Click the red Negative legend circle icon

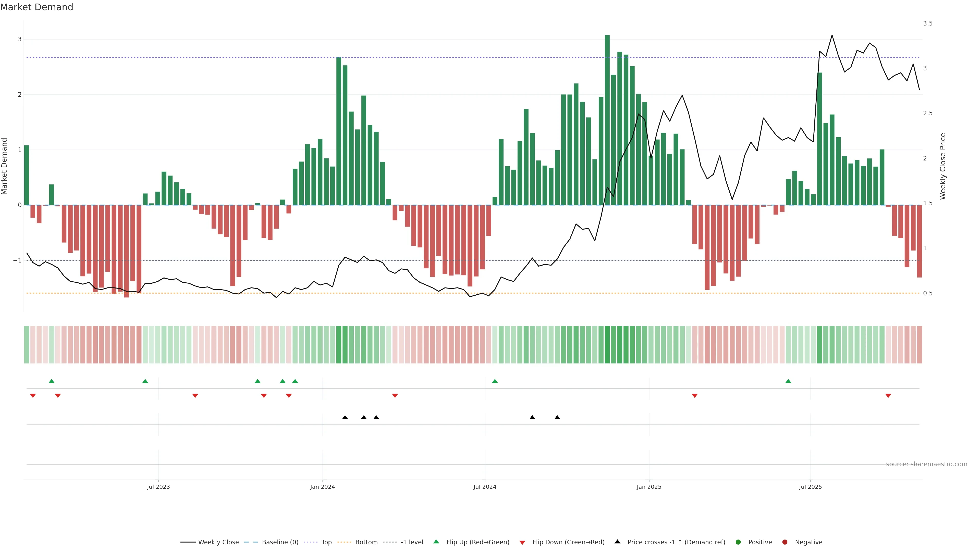785,542
